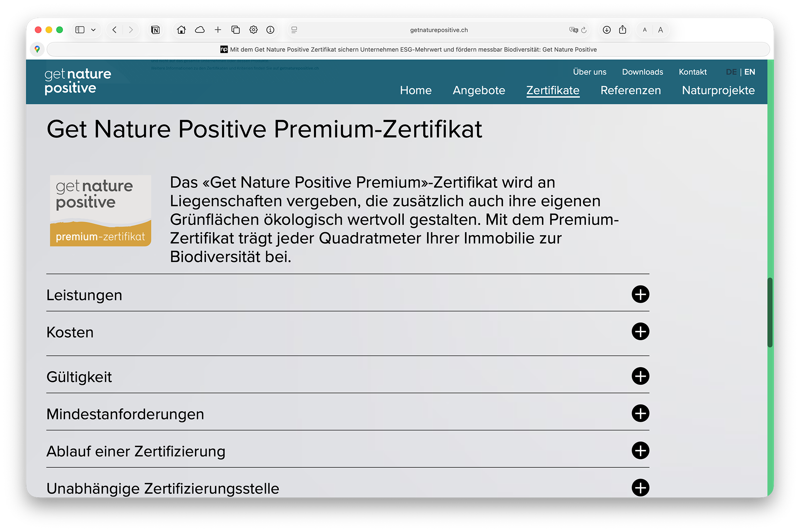The width and height of the screenshot is (800, 532).
Task: Open the downloads arrow icon
Action: [607, 30]
